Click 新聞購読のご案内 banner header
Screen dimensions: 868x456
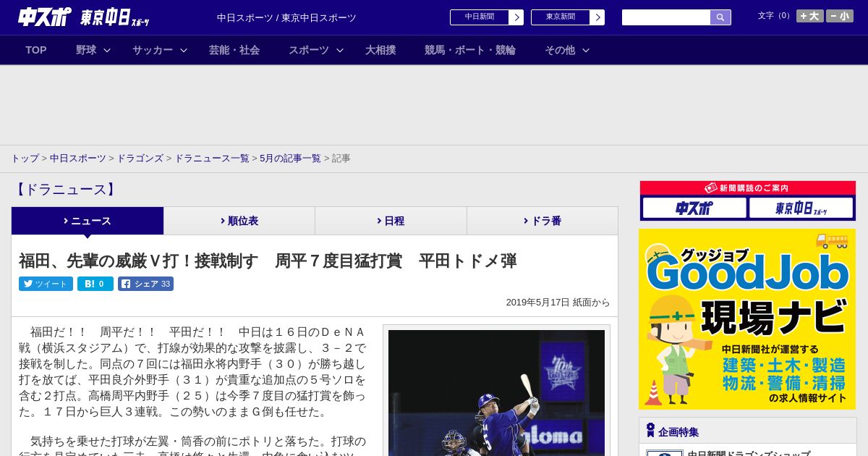click(x=747, y=187)
